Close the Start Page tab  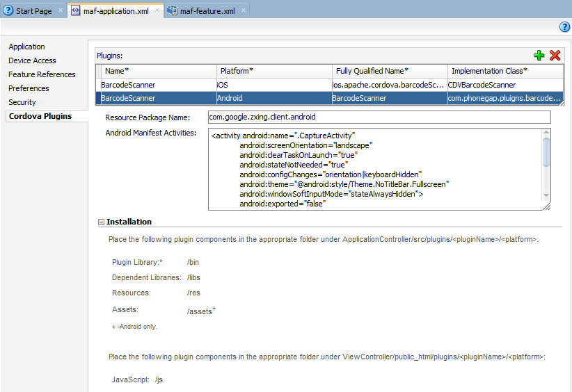coord(61,10)
